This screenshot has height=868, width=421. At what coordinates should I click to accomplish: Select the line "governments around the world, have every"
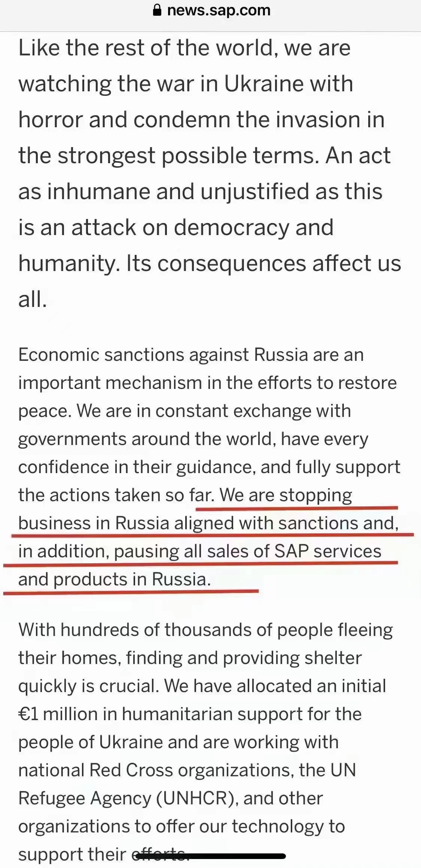[193, 439]
